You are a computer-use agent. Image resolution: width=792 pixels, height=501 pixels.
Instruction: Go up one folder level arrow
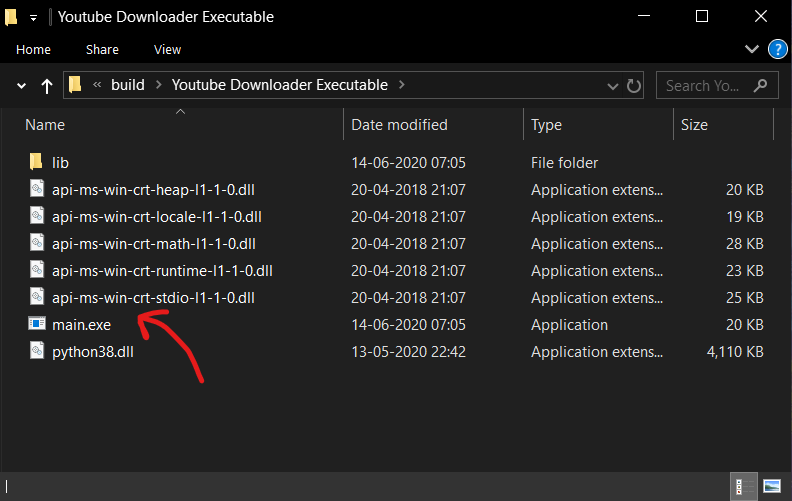coord(46,86)
